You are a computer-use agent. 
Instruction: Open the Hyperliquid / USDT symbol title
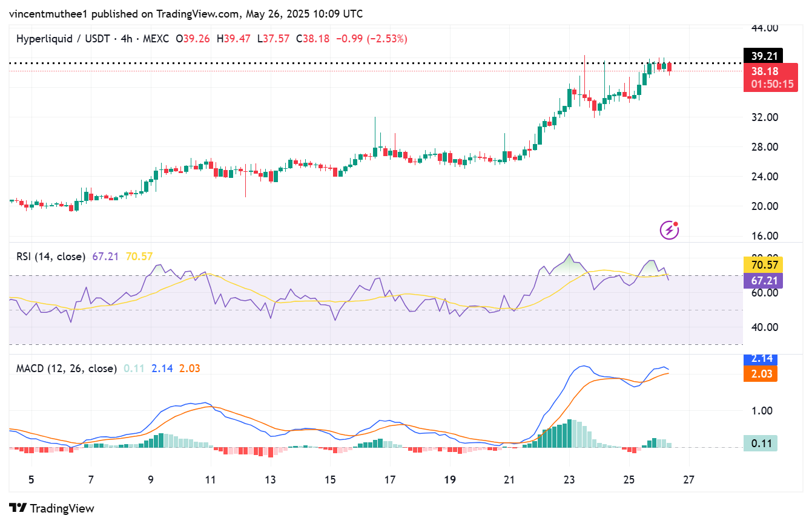click(x=63, y=39)
